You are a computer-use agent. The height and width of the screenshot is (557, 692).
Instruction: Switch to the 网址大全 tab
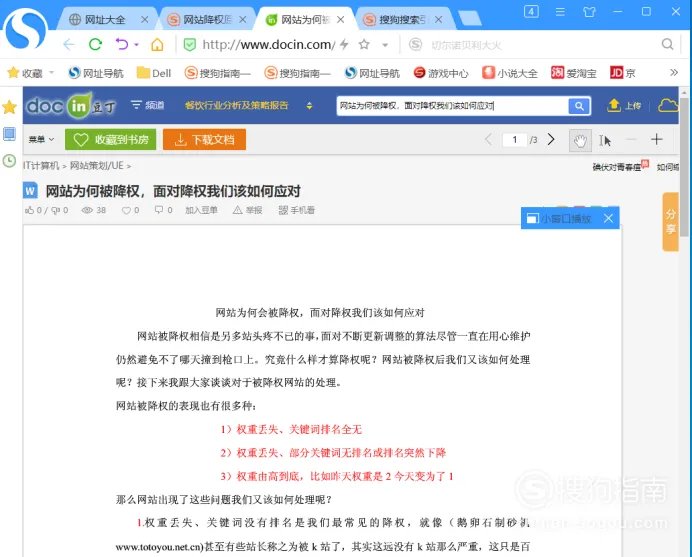click(x=105, y=19)
